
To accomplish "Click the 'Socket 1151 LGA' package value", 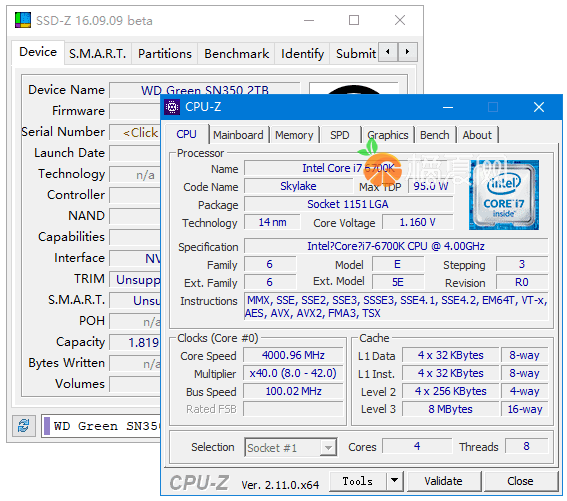I will tap(348, 204).
